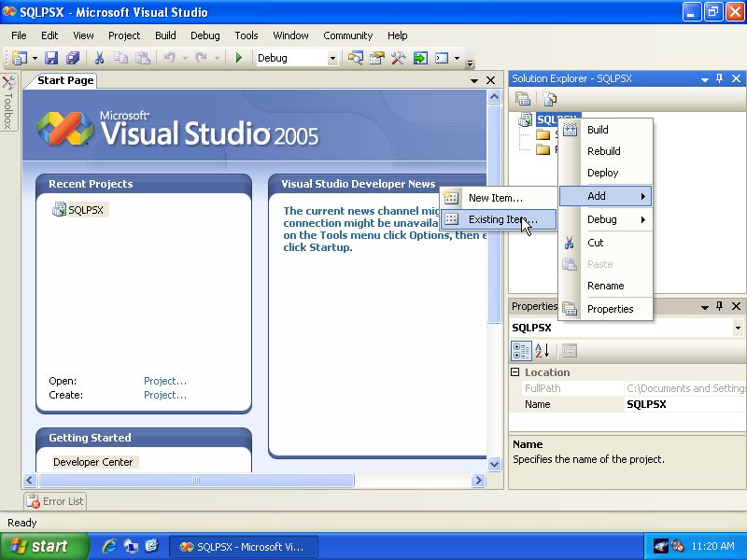
Task: Click the Windows Start button
Action: [44, 546]
